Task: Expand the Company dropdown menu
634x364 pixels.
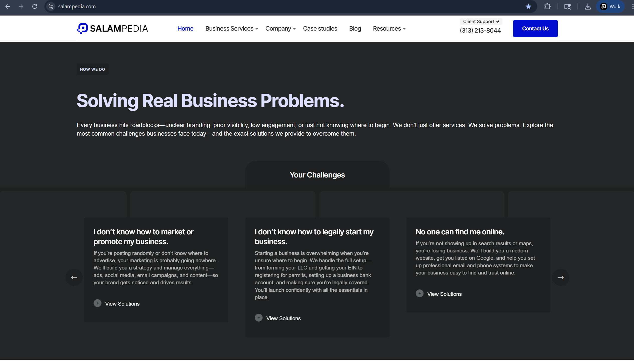Action: (x=281, y=29)
